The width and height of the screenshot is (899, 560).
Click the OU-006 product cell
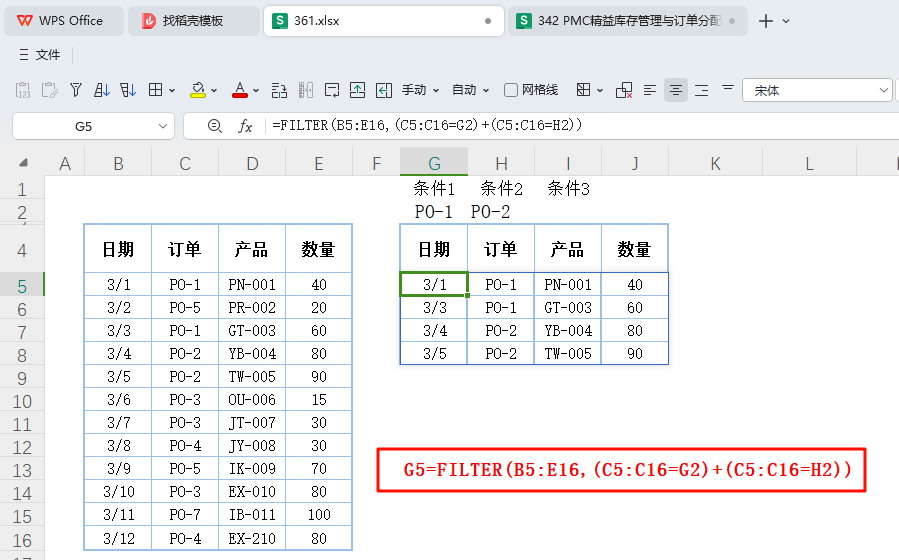(x=252, y=400)
